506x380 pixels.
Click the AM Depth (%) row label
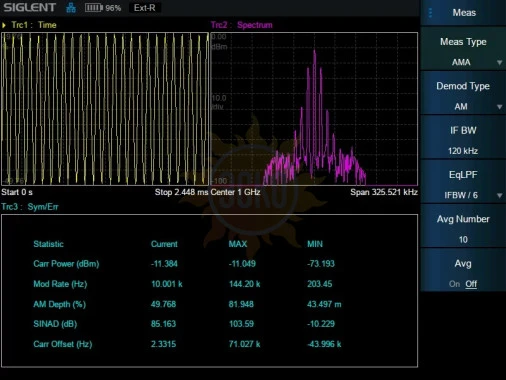pos(59,304)
